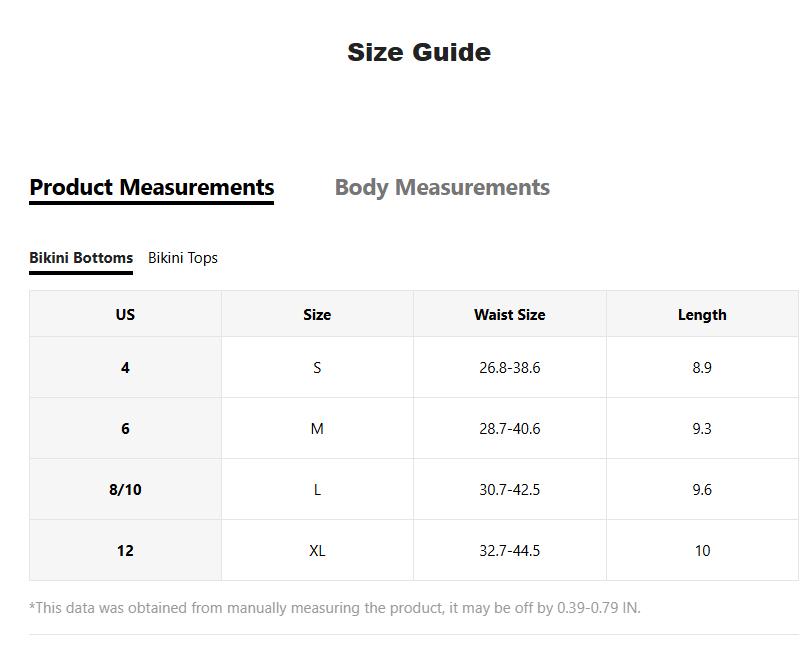Switch to the Body Measurements tab
812x654 pixels.
point(442,188)
